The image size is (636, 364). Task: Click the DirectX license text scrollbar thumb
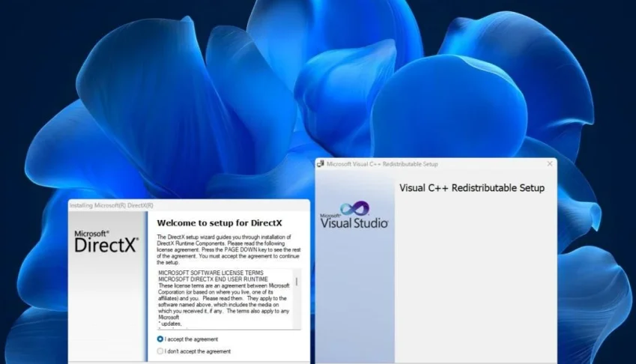pos(297,282)
